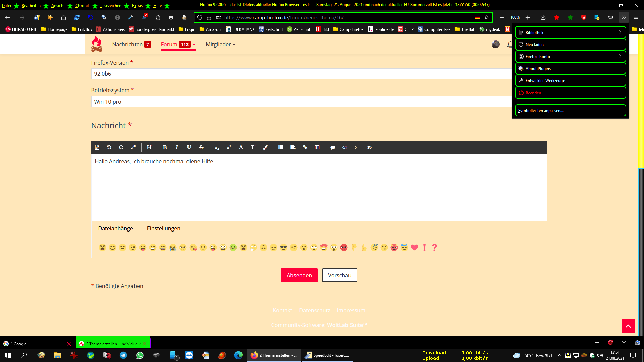
Task: Toggle strikethrough formatting
Action: click(x=201, y=147)
